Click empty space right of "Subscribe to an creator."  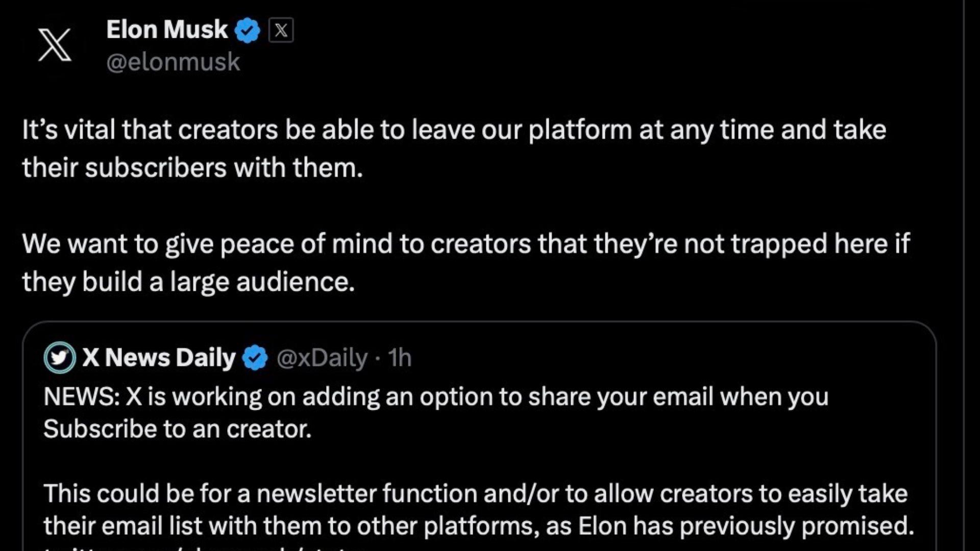[x=561, y=429]
